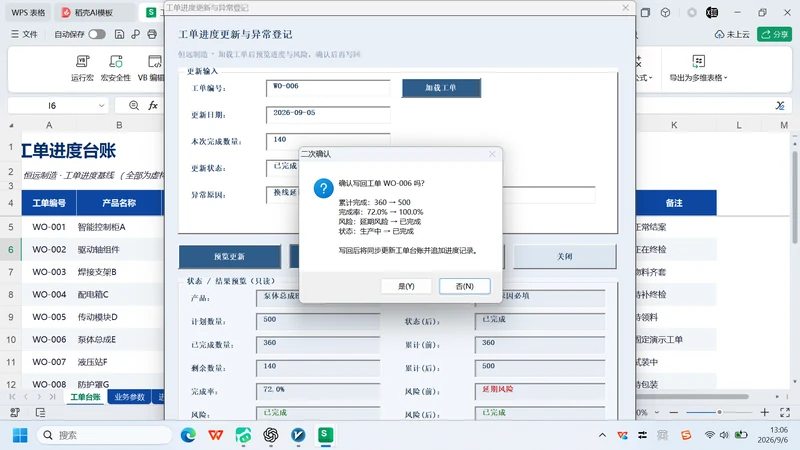Open the zoom percentage dropdown
The image size is (800, 450).
click(x=657, y=412)
